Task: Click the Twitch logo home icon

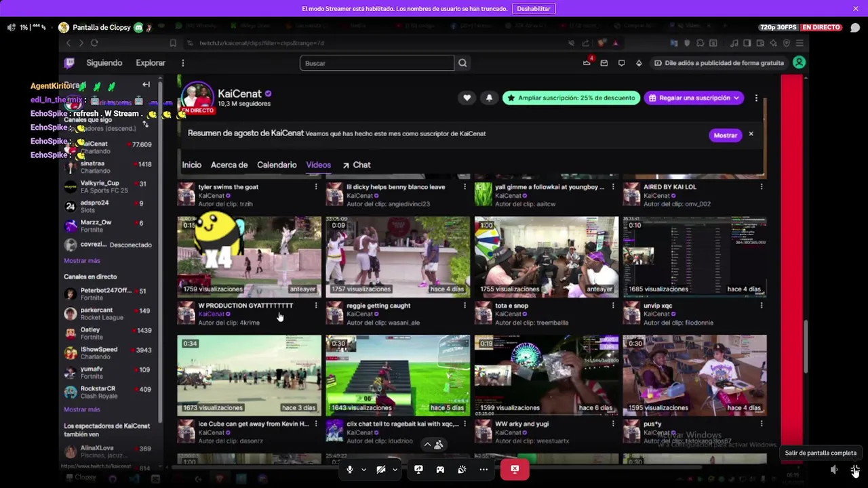Action: 69,63
